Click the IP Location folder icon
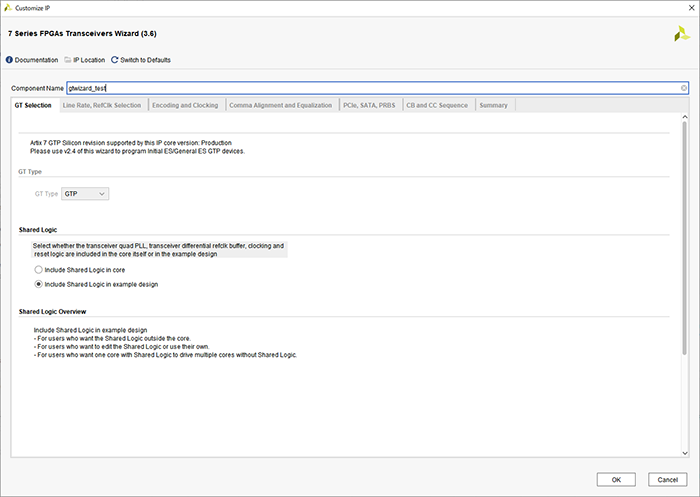700x497 pixels. click(x=67, y=60)
